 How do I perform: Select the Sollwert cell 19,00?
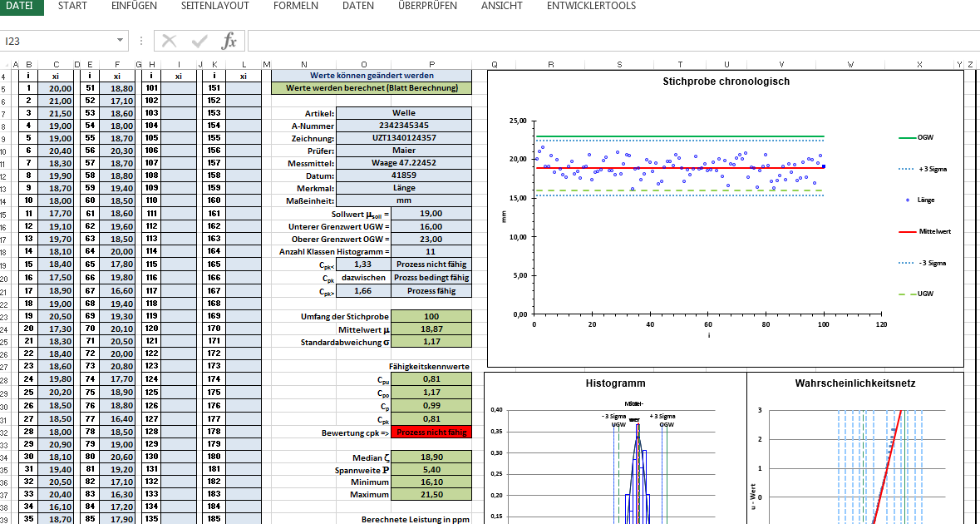point(431,214)
